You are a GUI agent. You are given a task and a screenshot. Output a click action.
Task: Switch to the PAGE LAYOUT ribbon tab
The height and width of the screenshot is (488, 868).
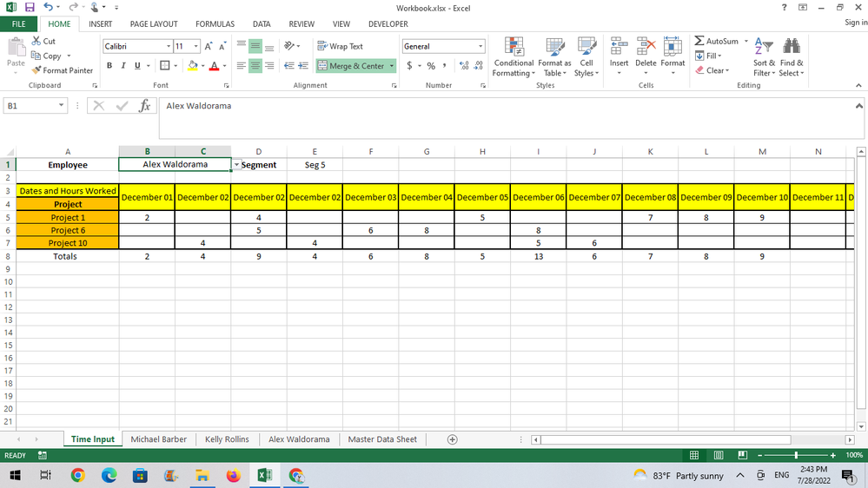(153, 23)
